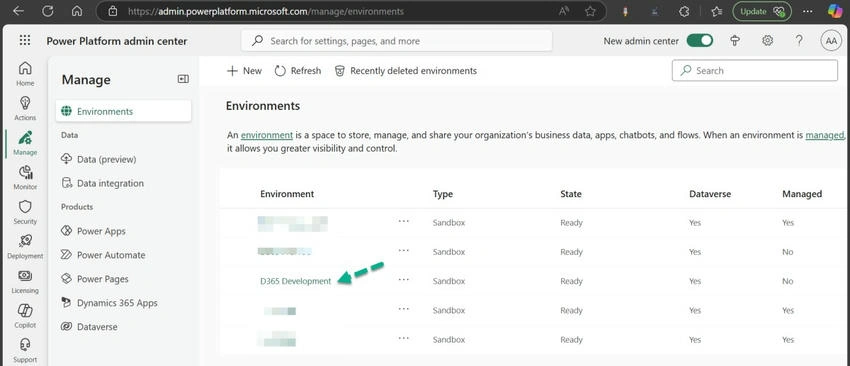Click New environment button

click(244, 70)
